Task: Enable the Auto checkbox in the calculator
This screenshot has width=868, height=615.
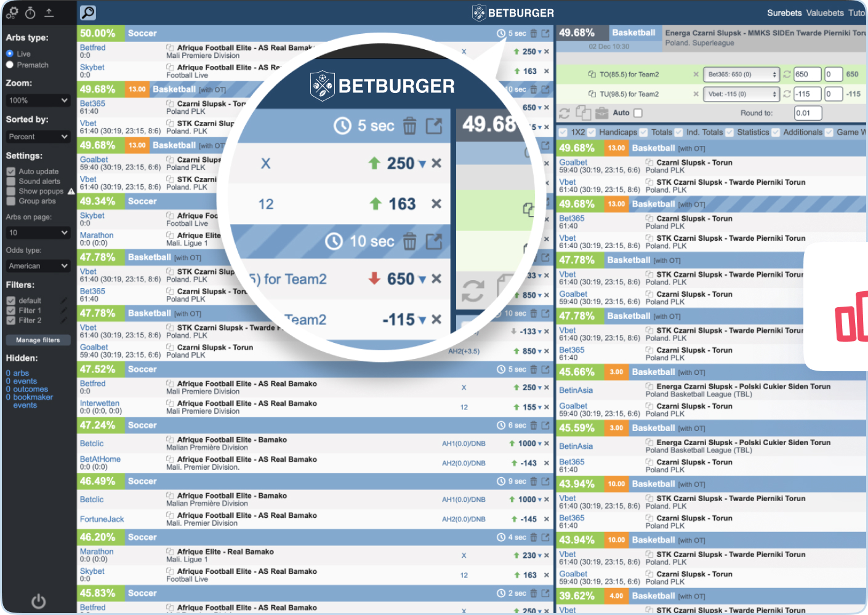Action: pos(638,113)
